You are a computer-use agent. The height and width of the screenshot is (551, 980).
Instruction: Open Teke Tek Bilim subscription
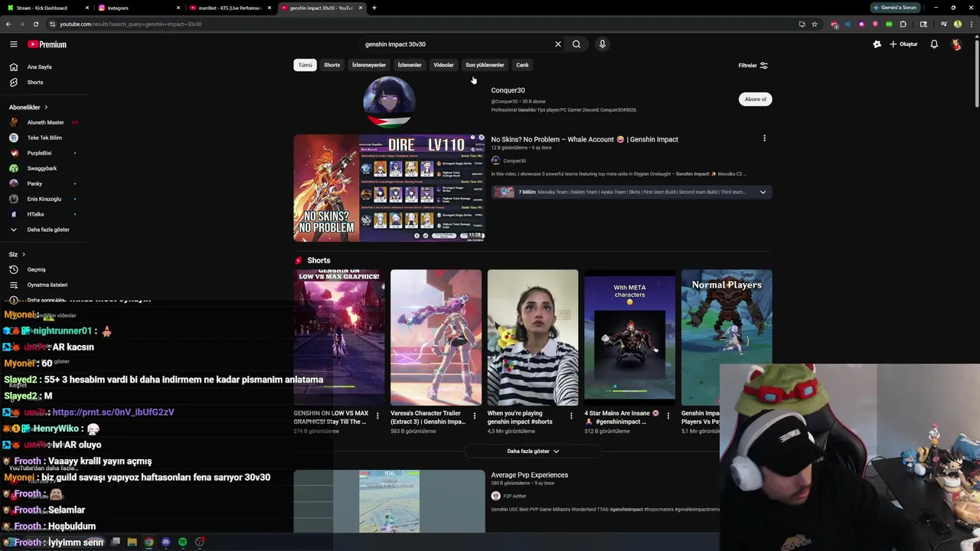click(43, 138)
